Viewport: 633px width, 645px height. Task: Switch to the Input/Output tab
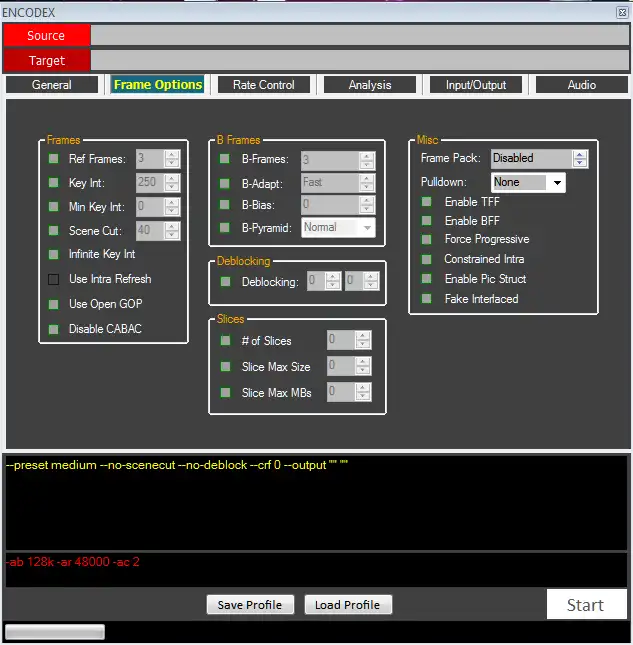click(476, 85)
